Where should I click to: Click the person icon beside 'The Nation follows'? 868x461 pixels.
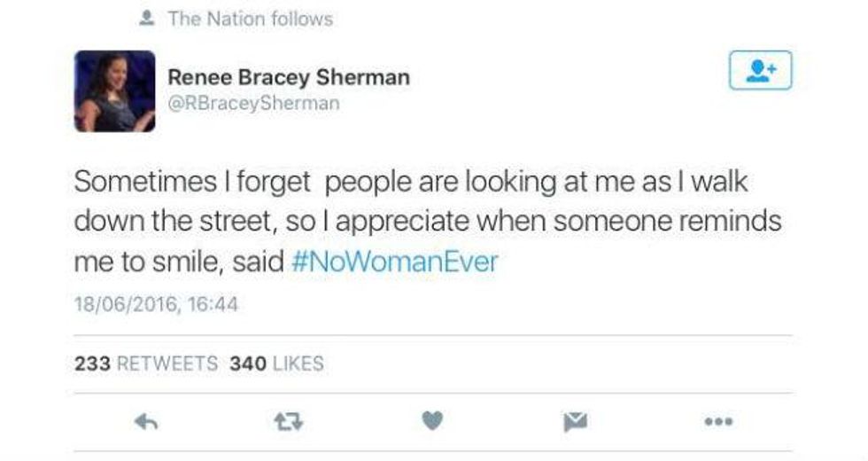[148, 19]
